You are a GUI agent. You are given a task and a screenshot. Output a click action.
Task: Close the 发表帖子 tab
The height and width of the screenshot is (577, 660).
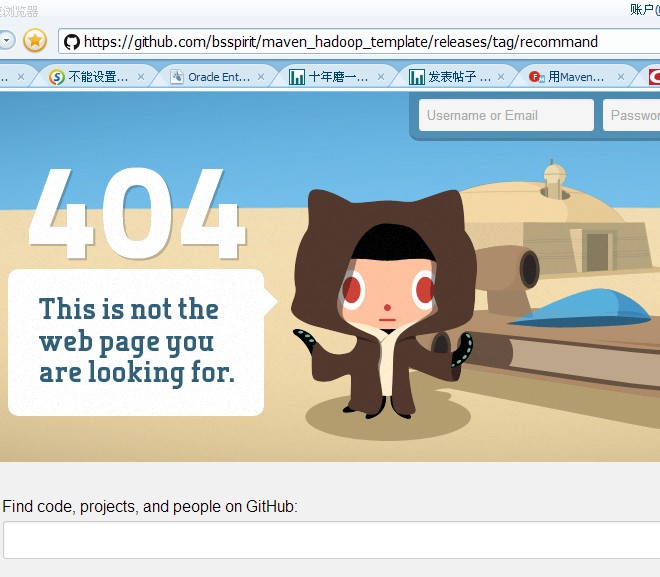pyautogui.click(x=501, y=77)
